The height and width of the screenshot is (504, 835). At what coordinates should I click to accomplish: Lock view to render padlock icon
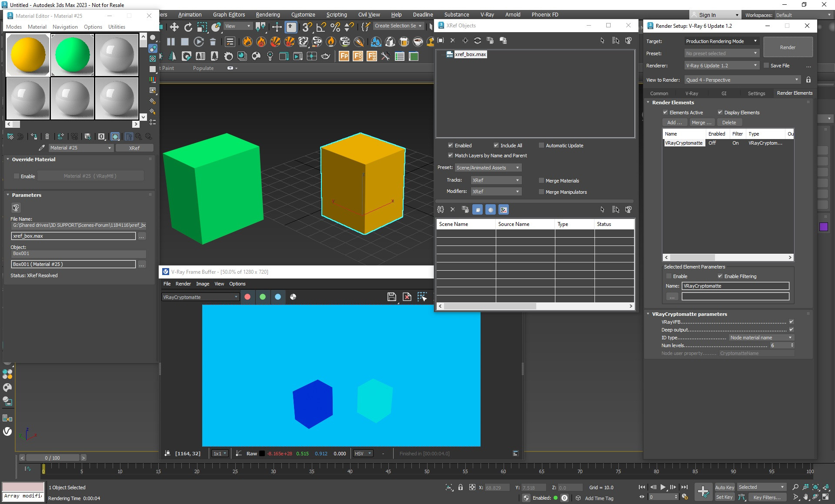point(808,80)
